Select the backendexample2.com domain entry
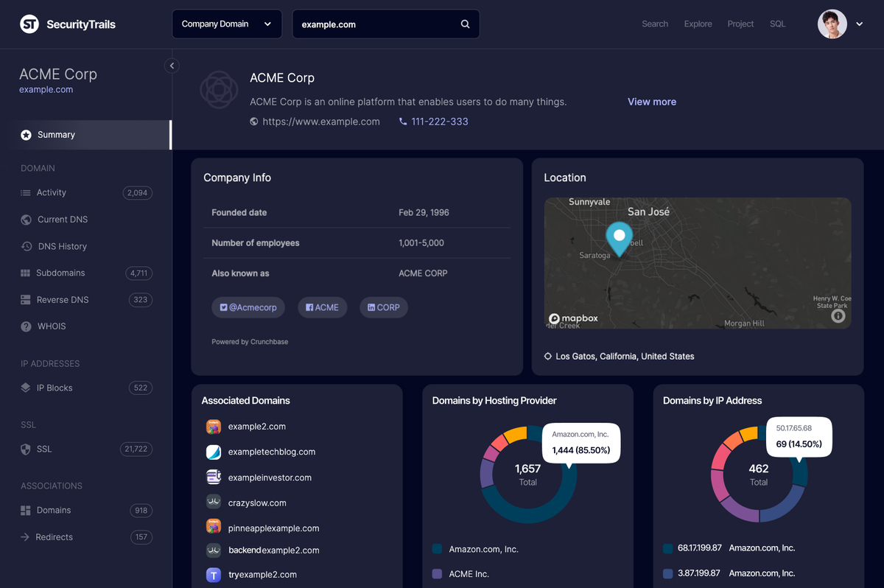 pyautogui.click(x=274, y=550)
